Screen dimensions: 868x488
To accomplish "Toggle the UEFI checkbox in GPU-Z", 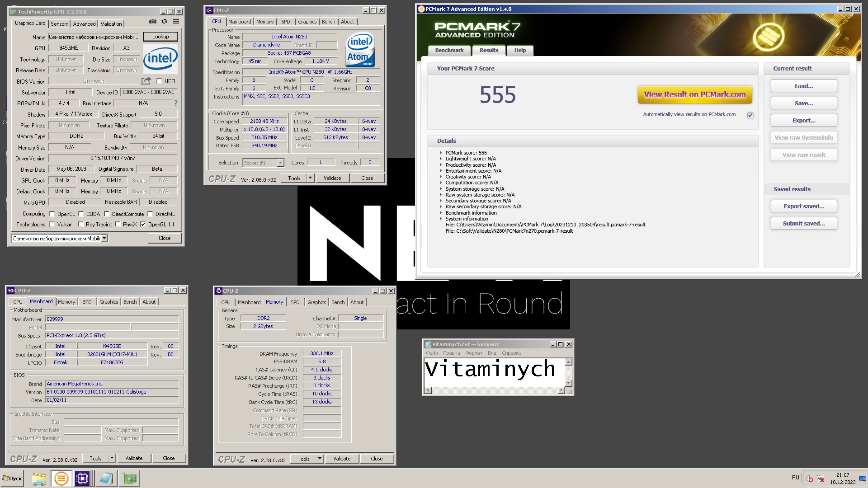I will tap(159, 81).
